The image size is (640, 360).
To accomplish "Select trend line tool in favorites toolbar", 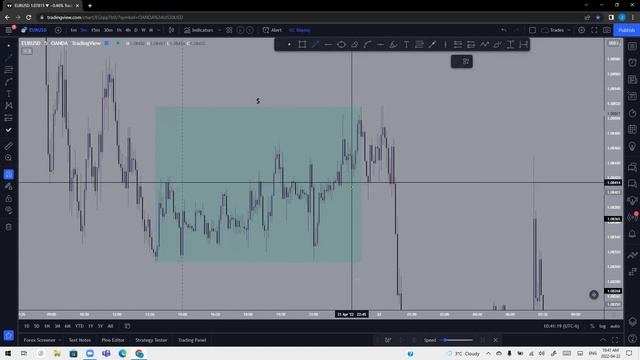I will click(315, 44).
